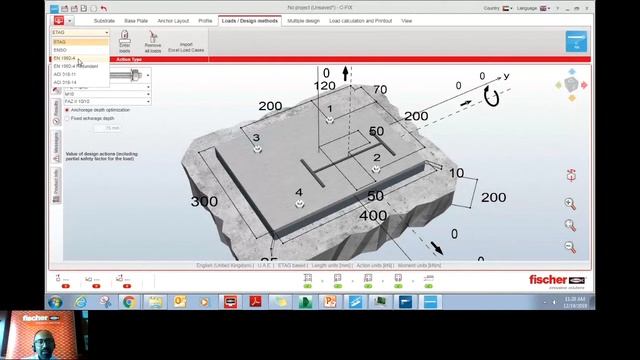This screenshot has height=360, width=640.
Task: Open the Language flag dropdown
Action: (x=545, y=8)
